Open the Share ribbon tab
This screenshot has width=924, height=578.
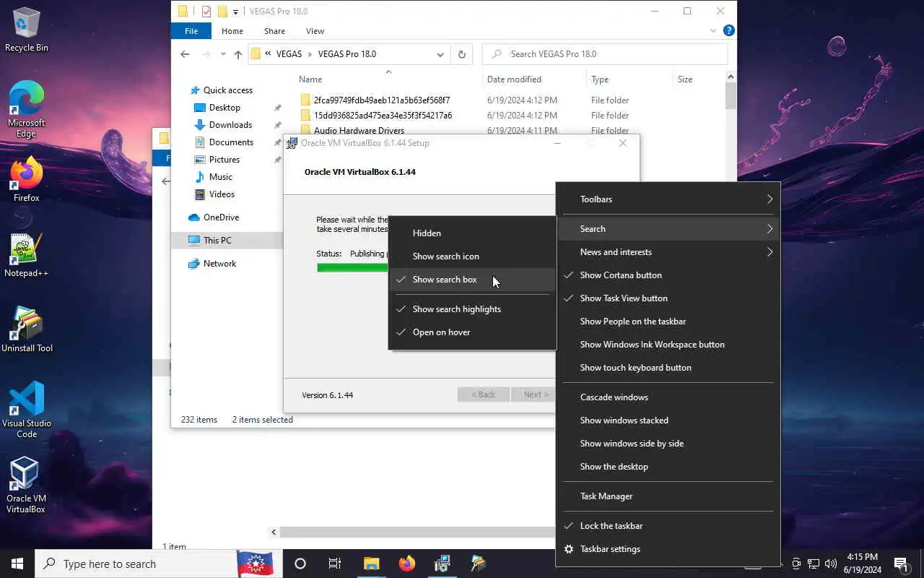[x=274, y=31]
